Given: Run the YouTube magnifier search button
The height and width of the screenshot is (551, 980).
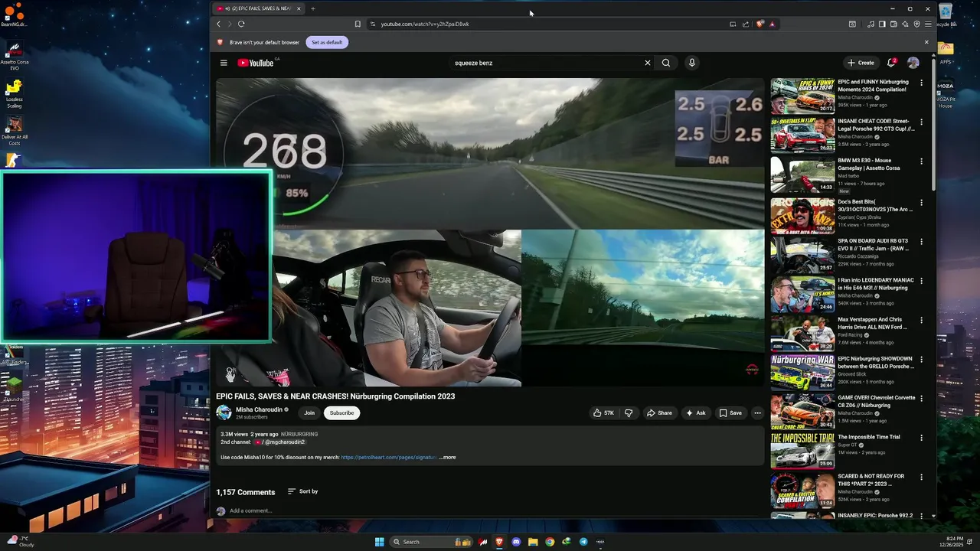Looking at the screenshot, I should coord(666,63).
